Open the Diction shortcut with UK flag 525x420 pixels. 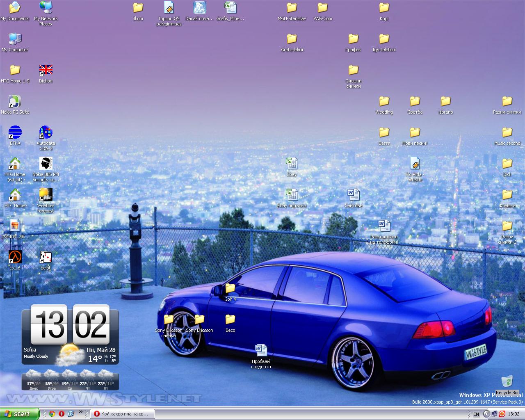46,71
